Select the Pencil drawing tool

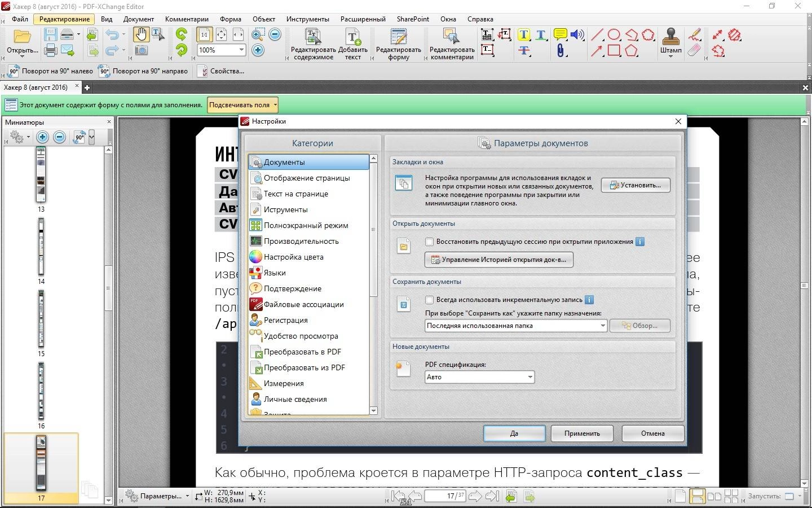695,35
